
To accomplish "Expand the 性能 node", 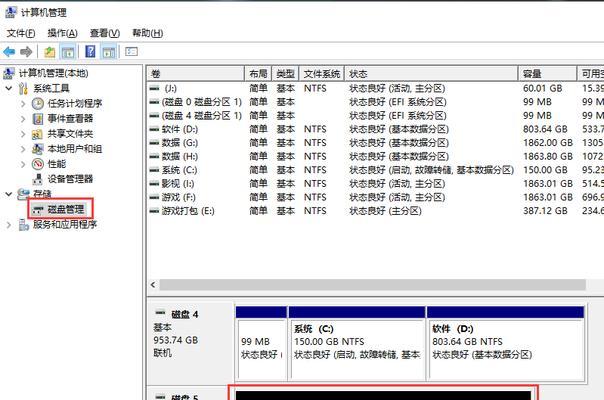I will (23, 164).
